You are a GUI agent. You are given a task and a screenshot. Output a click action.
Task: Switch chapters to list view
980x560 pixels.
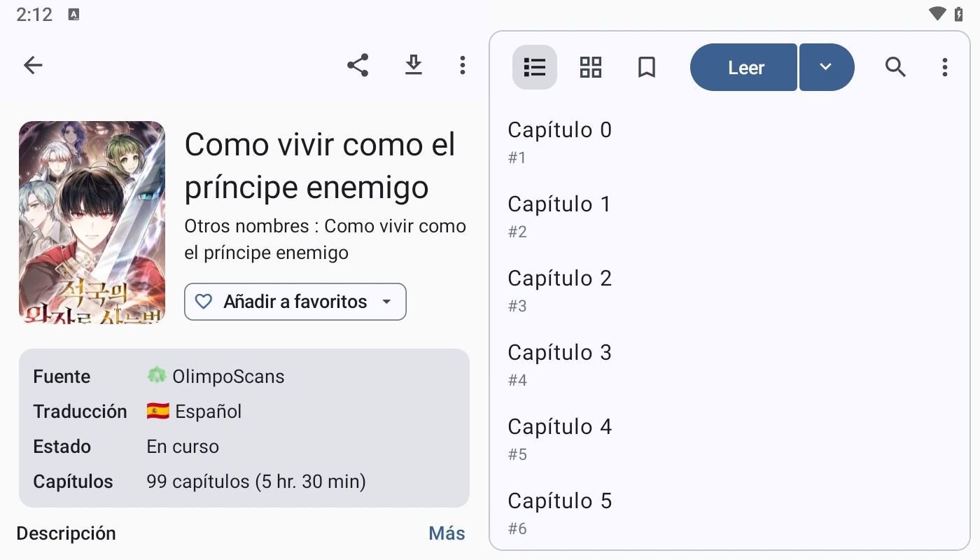pyautogui.click(x=535, y=67)
